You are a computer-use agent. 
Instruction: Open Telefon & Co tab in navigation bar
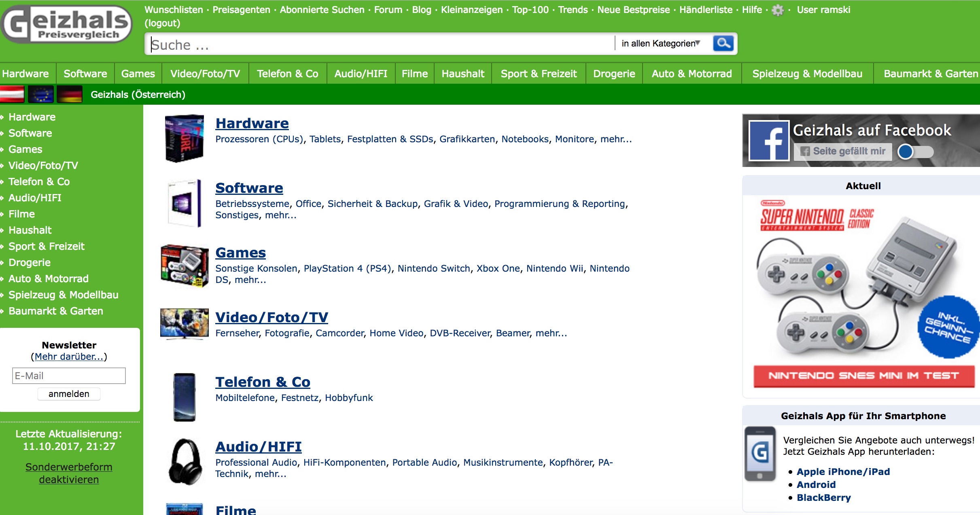pyautogui.click(x=288, y=74)
